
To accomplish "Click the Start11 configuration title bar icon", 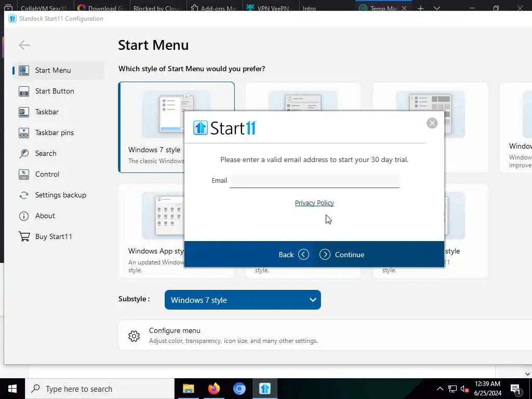I will (x=12, y=18).
